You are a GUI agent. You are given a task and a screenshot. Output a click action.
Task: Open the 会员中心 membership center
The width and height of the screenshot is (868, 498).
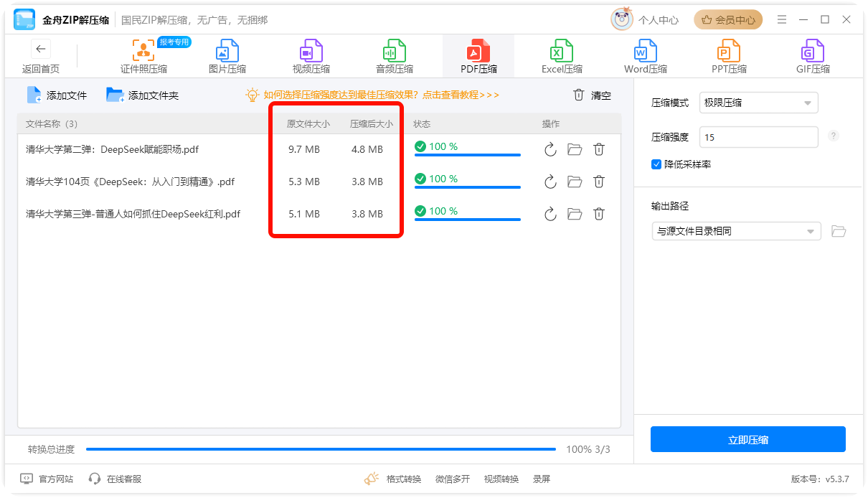(x=727, y=20)
